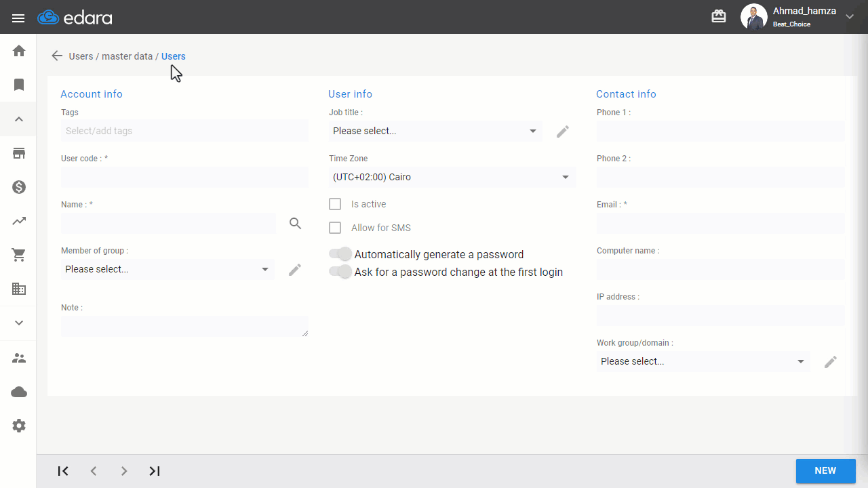
Task: Open settings gear in sidebar
Action: (x=19, y=426)
